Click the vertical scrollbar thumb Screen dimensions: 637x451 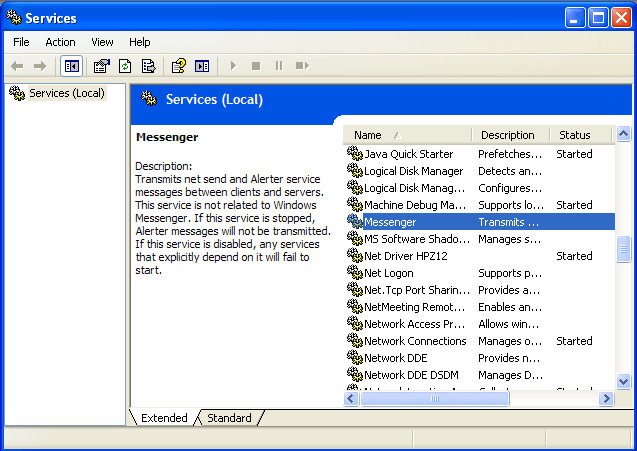pos(624,247)
